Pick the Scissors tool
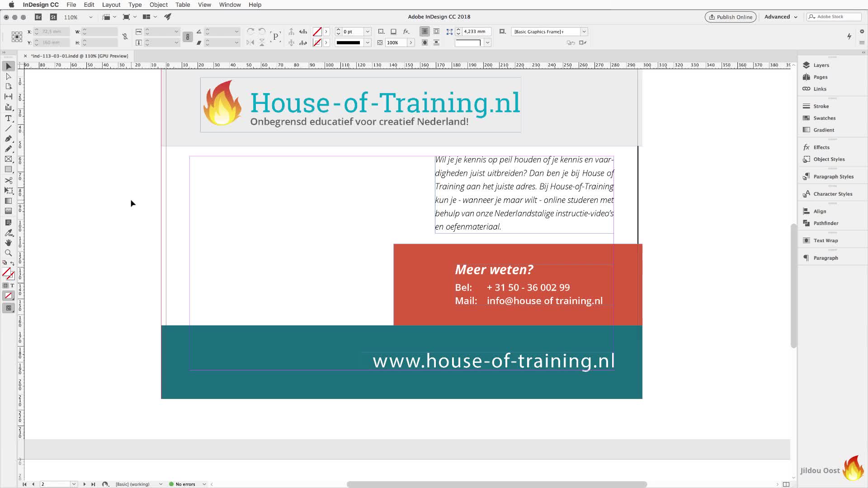868x488 pixels. tap(8, 180)
